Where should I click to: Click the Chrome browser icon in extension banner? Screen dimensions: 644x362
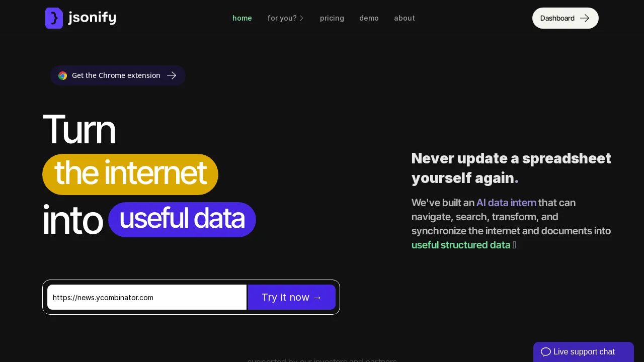coord(62,75)
